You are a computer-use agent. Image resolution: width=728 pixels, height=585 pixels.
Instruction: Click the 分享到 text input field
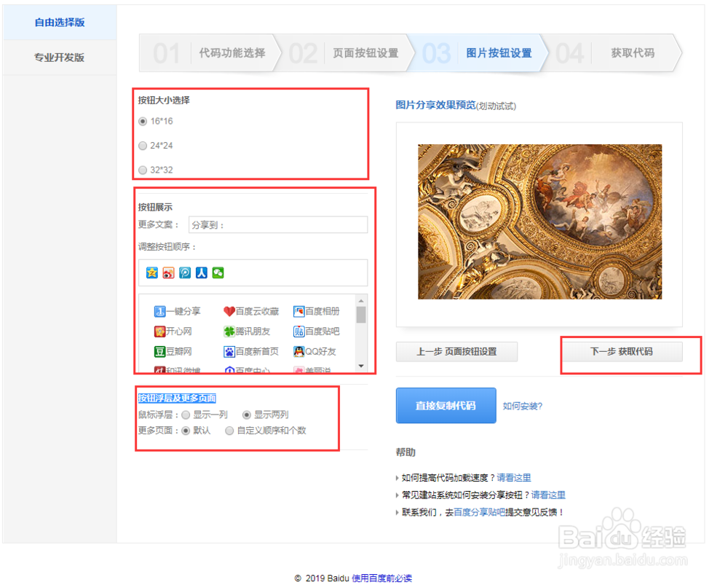(279, 224)
